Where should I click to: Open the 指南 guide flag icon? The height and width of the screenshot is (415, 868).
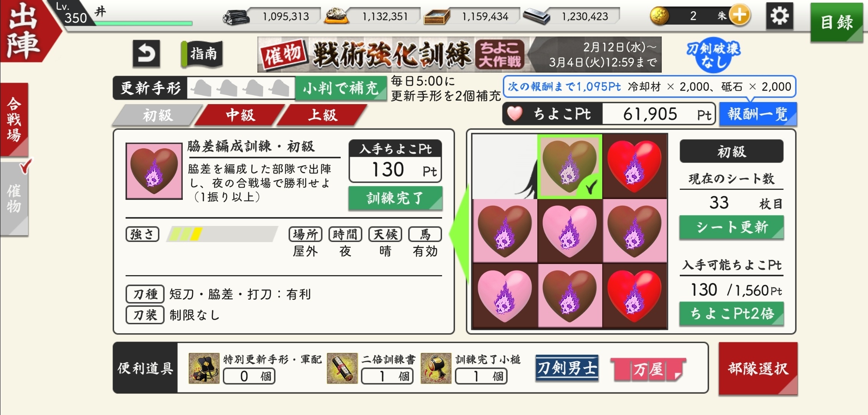(202, 53)
